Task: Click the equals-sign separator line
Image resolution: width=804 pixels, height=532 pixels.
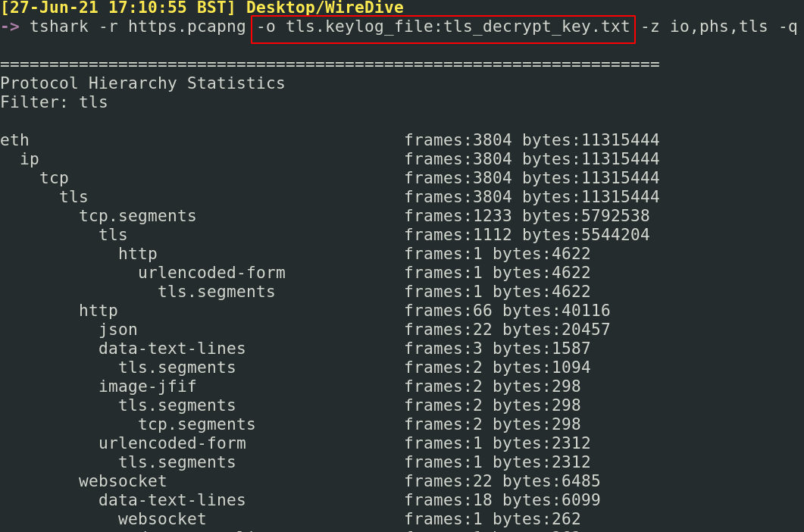Action: 330,64
